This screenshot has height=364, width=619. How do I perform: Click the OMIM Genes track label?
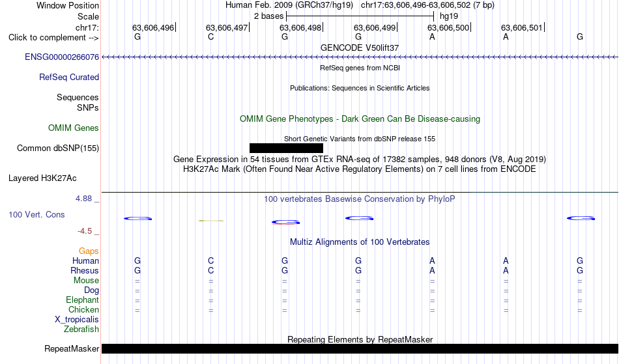[x=73, y=128]
